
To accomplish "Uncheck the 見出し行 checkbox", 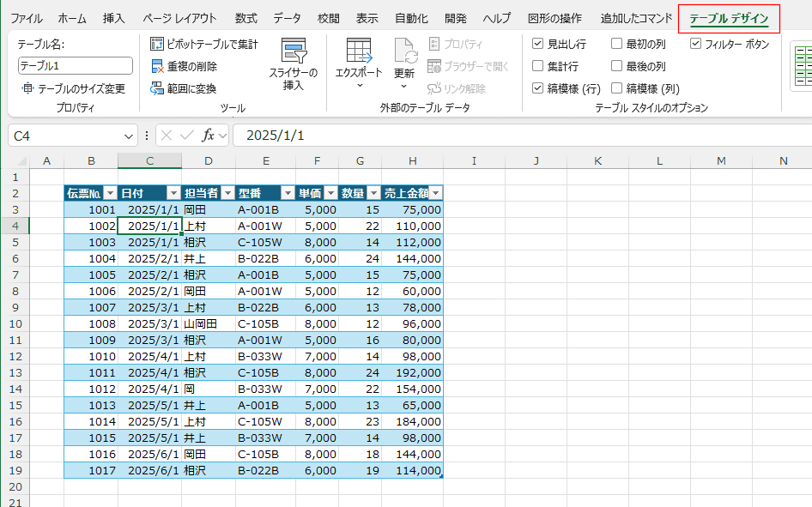I will click(538, 45).
